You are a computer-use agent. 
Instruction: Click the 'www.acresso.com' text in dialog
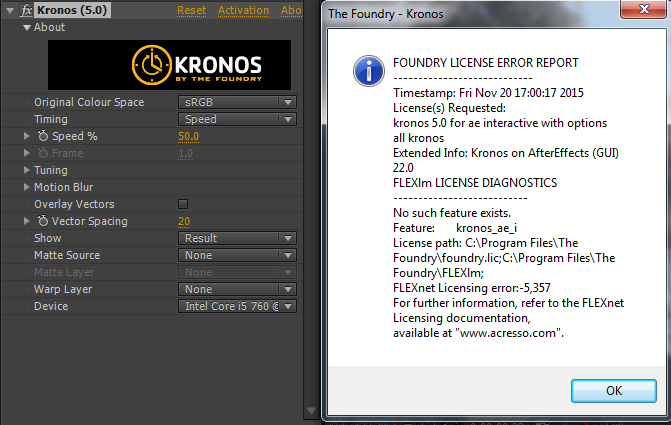(508, 333)
